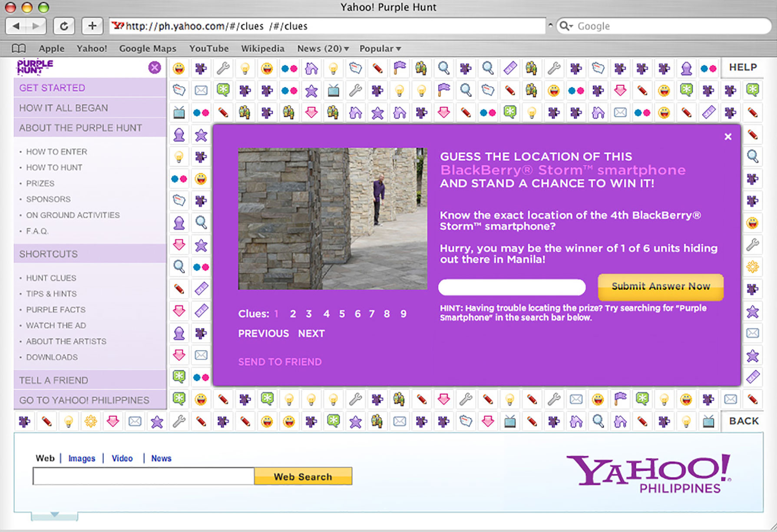Go to the PREVIOUS clue
This screenshot has width=777, height=532.
[x=264, y=334]
